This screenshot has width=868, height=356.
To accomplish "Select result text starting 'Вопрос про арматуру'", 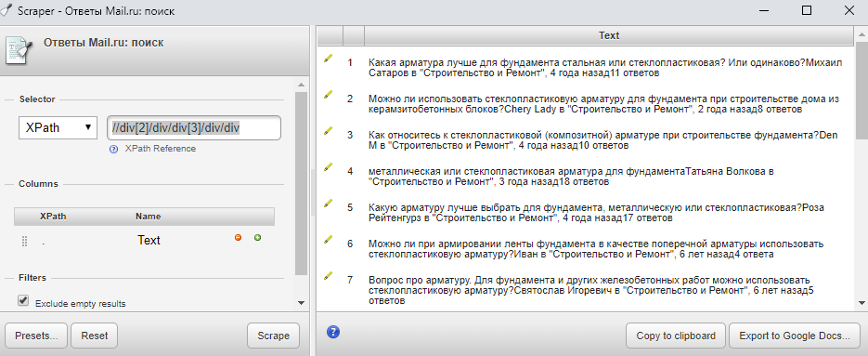I will click(x=591, y=290).
